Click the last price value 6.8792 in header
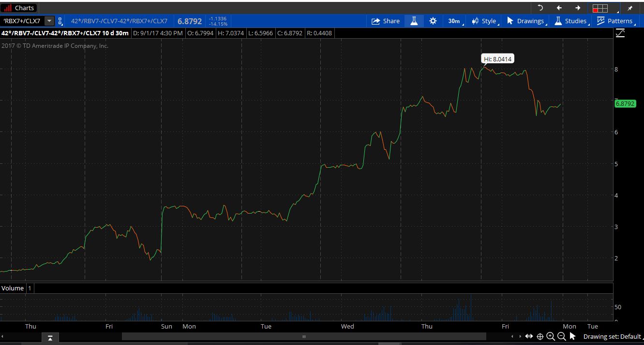This screenshot has width=644, height=345. (x=190, y=21)
